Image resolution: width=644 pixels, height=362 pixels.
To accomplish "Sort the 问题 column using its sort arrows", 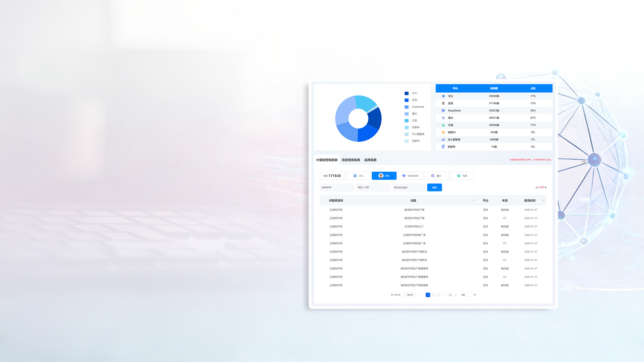I will pos(473,200).
